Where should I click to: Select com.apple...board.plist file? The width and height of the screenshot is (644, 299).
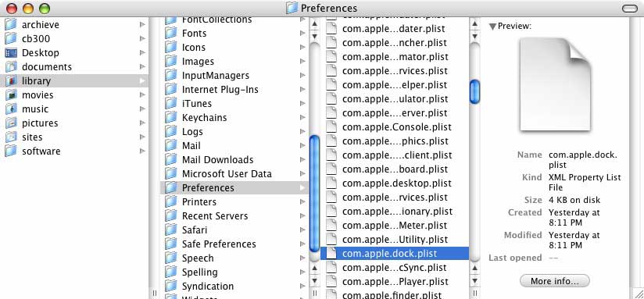(395, 169)
